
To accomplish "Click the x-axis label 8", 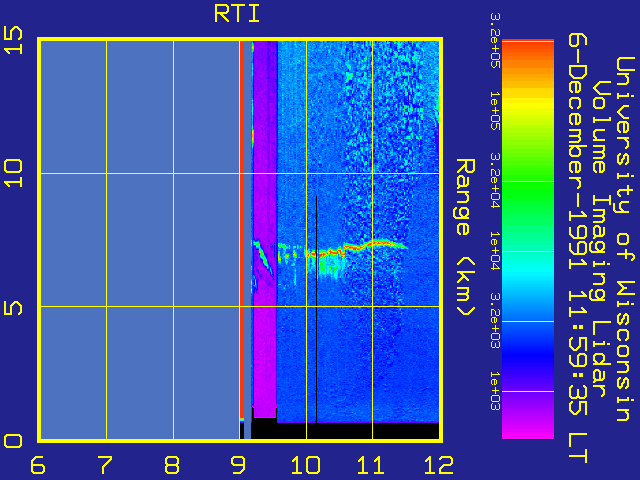I will click(x=172, y=465).
